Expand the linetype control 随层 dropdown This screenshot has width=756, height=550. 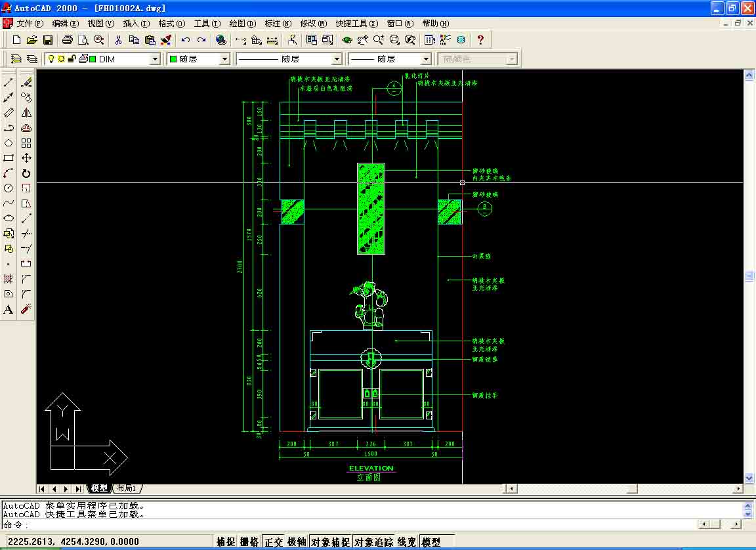click(x=337, y=59)
